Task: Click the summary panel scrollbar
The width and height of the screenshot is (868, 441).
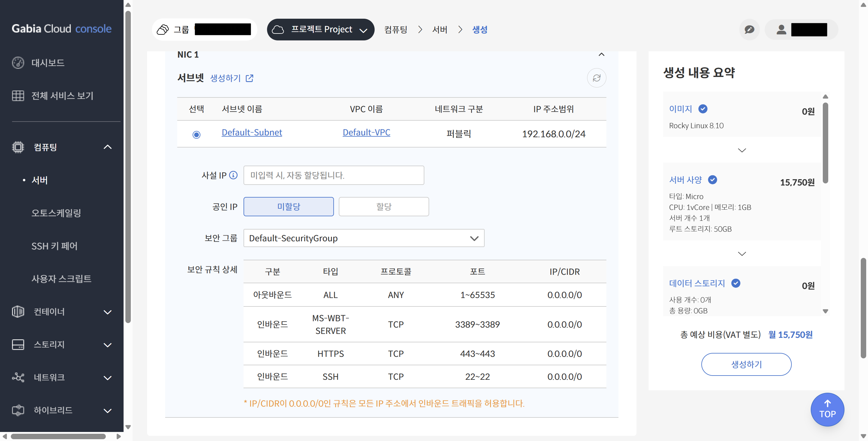Action: point(825,143)
